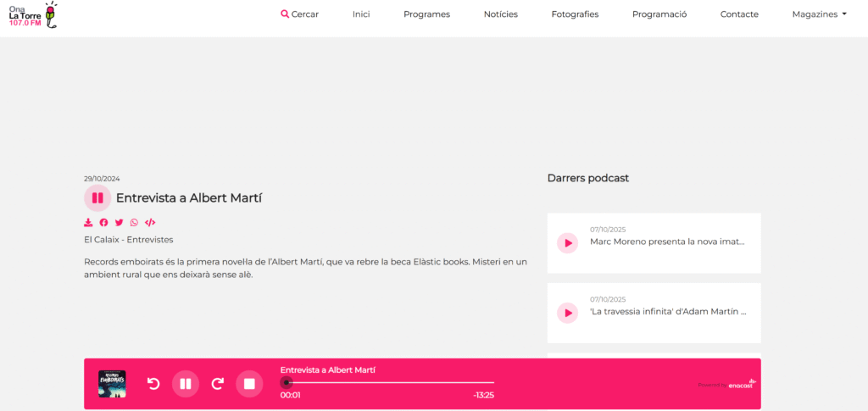This screenshot has height=411, width=868.
Task: Click the download icon under the episode title
Action: pyautogui.click(x=88, y=223)
